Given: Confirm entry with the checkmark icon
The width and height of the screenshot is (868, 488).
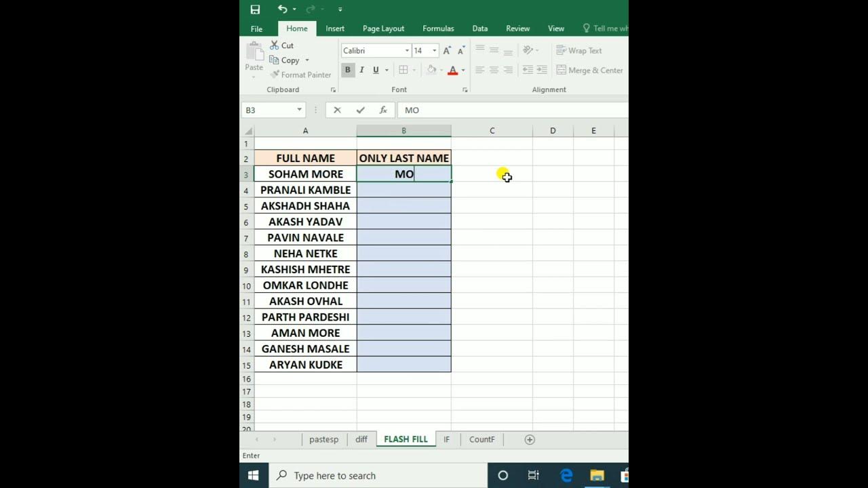Looking at the screenshot, I should [360, 110].
